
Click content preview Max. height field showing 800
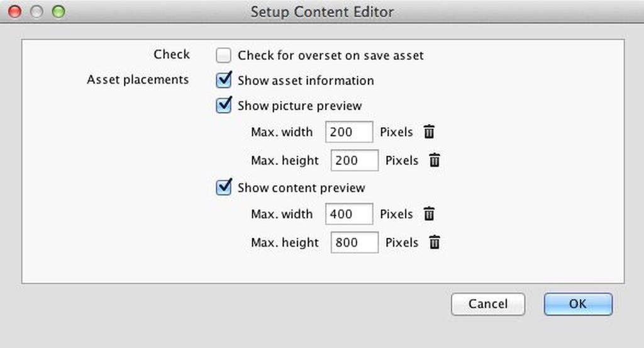tap(354, 242)
